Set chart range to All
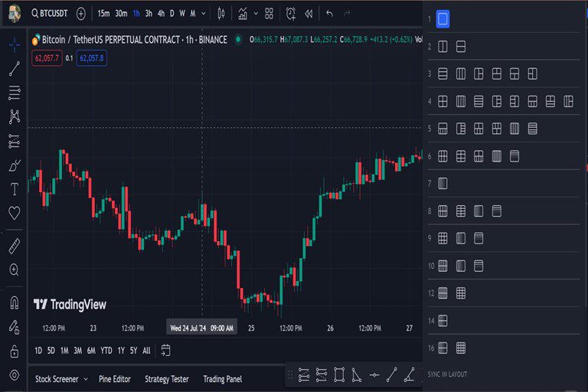 pyautogui.click(x=147, y=351)
